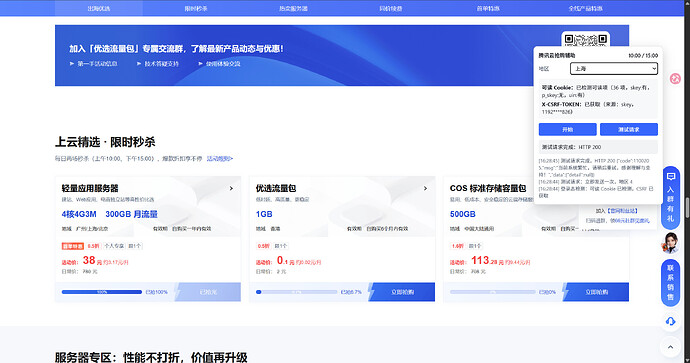This screenshot has height=363, width=690.
Task: Click the headset support icon
Action: [x=670, y=321]
